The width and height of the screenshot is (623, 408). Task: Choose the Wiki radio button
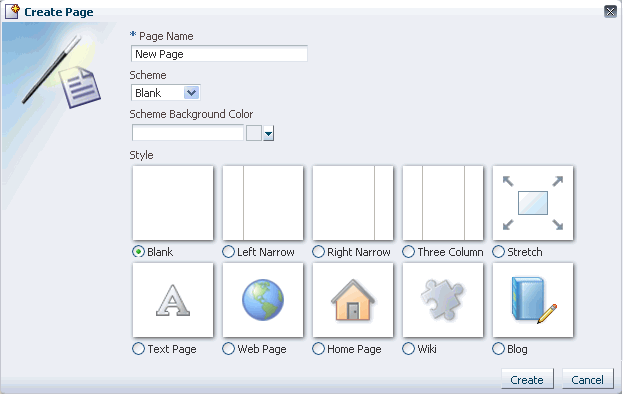click(409, 349)
